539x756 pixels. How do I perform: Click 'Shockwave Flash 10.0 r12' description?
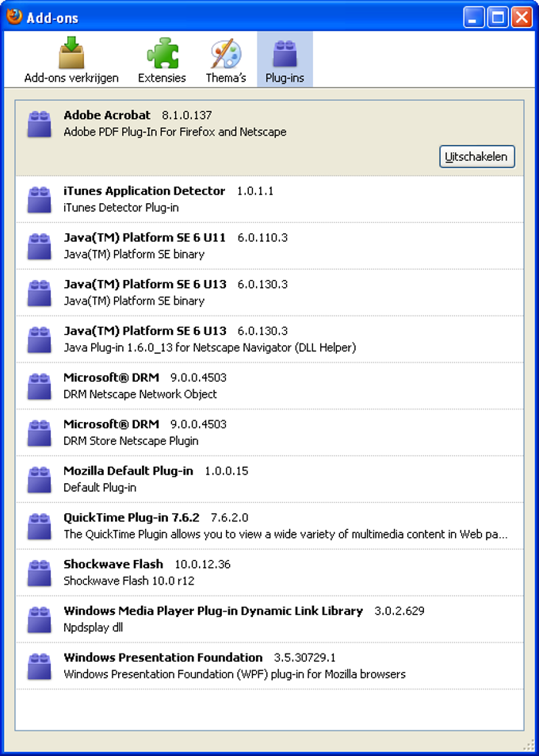tap(129, 581)
